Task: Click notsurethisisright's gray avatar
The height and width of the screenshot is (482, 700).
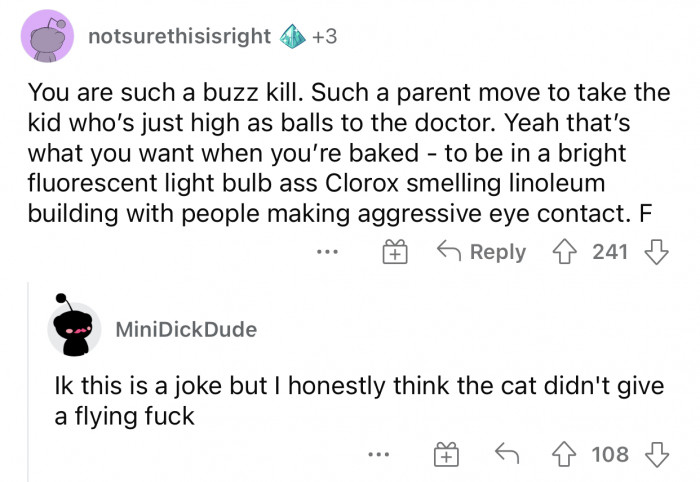Action: pyautogui.click(x=46, y=36)
